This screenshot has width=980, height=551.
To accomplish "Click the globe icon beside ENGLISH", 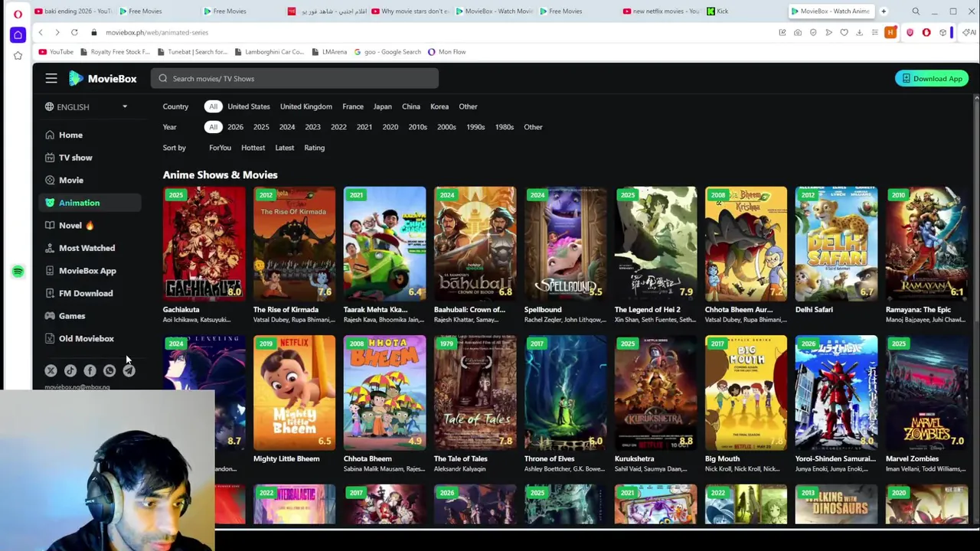I will pos(50,107).
